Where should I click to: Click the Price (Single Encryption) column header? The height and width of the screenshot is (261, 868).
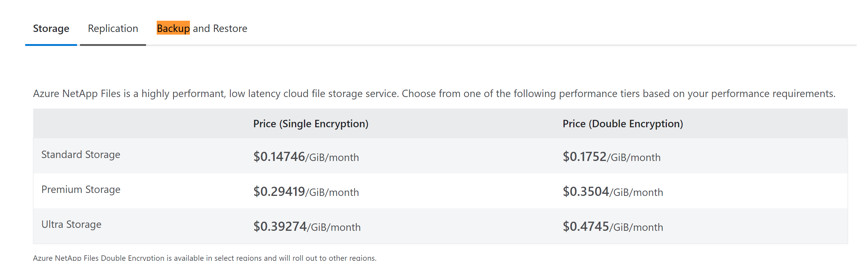(x=311, y=124)
